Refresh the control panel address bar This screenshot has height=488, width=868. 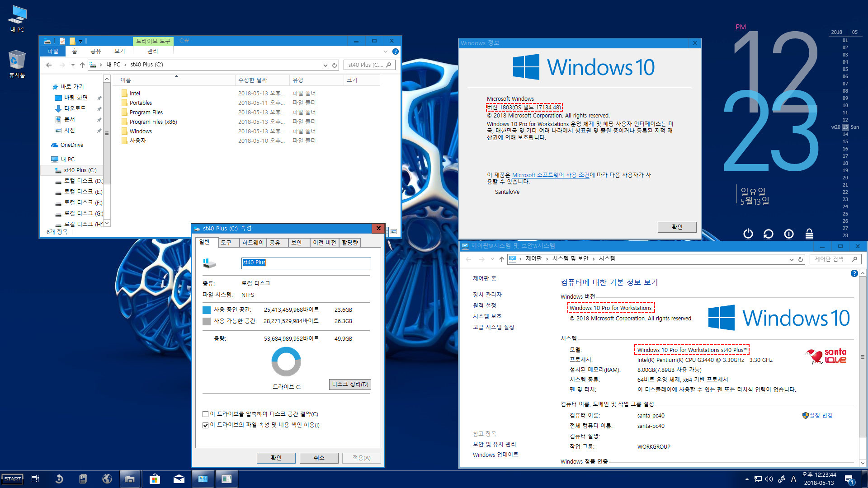point(801,259)
